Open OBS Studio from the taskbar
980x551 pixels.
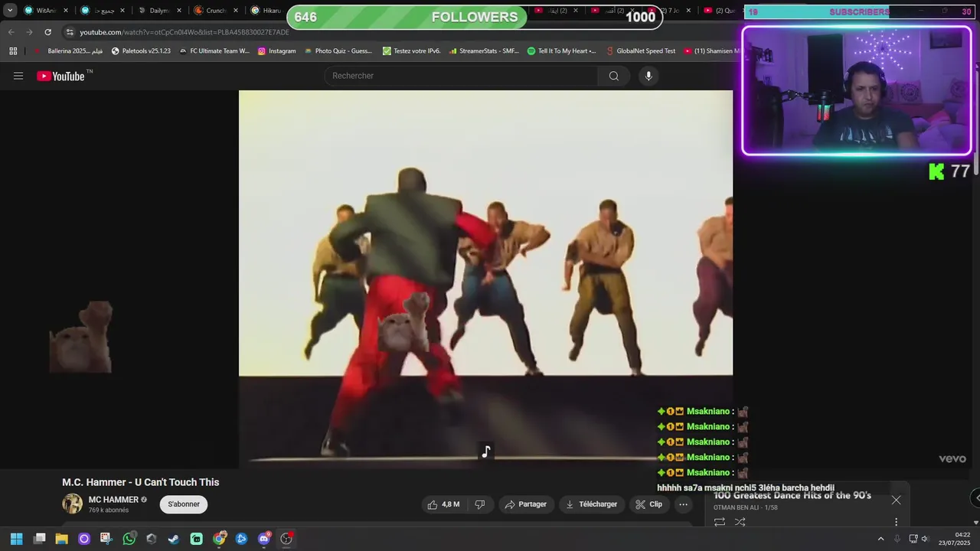click(x=286, y=539)
